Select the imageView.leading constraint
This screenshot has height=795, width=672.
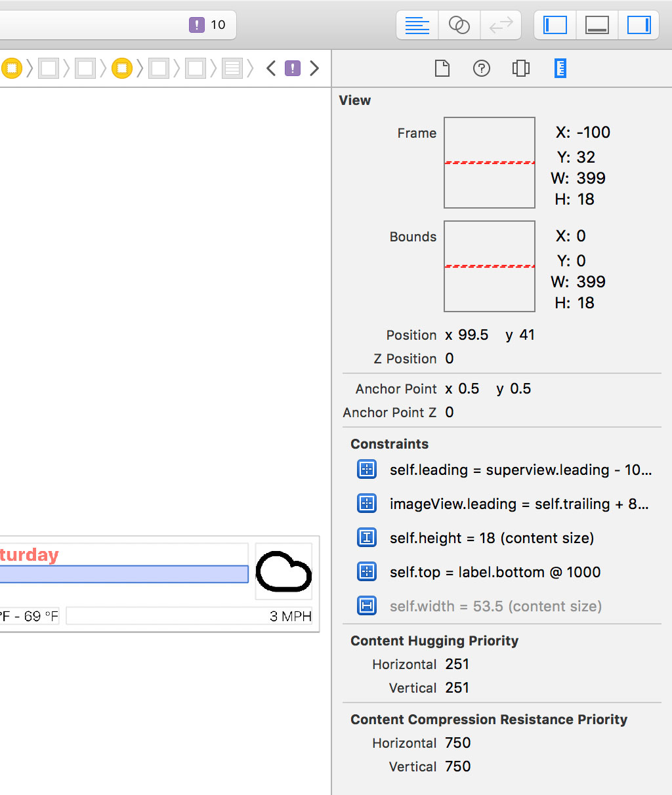click(518, 504)
